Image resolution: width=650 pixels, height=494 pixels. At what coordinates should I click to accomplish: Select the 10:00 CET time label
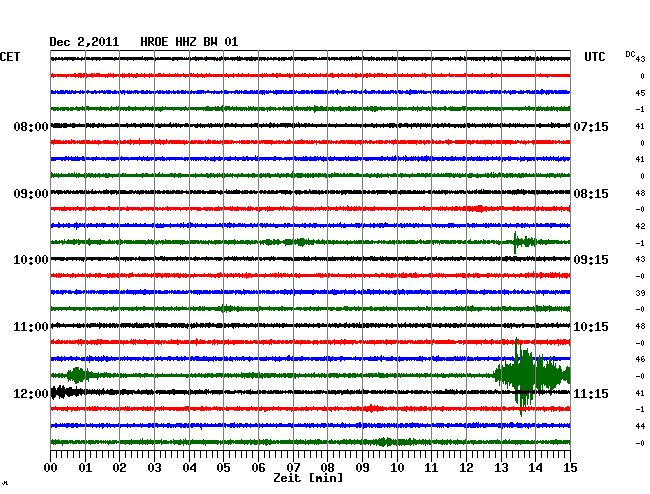point(31,260)
